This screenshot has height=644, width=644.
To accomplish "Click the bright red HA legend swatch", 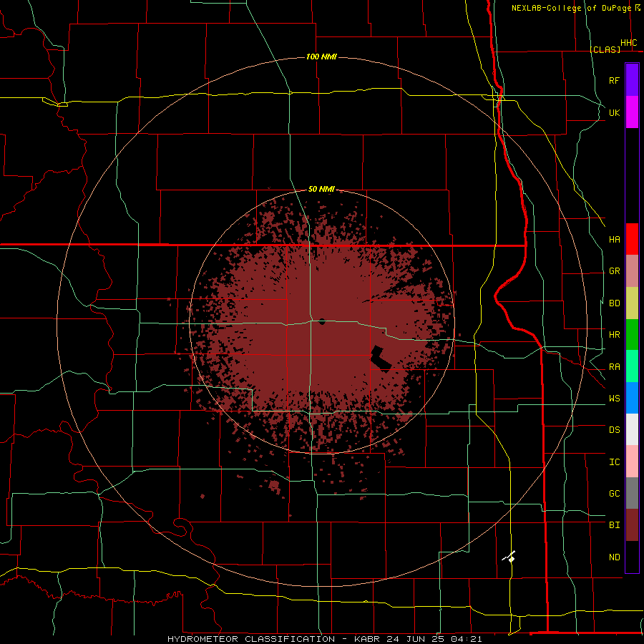I will tap(632, 239).
